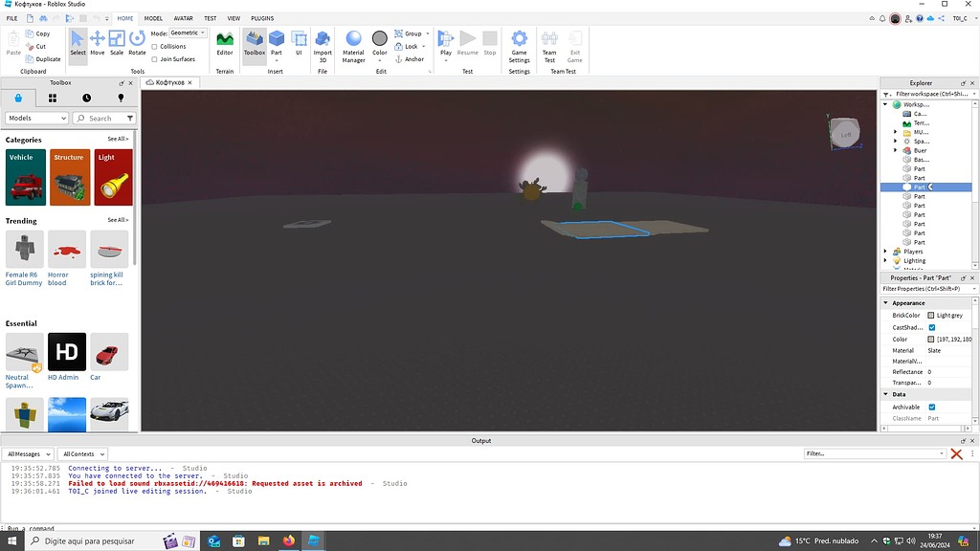Viewport: 980px width, 551px height.
Task: Click See All next to Categories
Action: point(118,140)
